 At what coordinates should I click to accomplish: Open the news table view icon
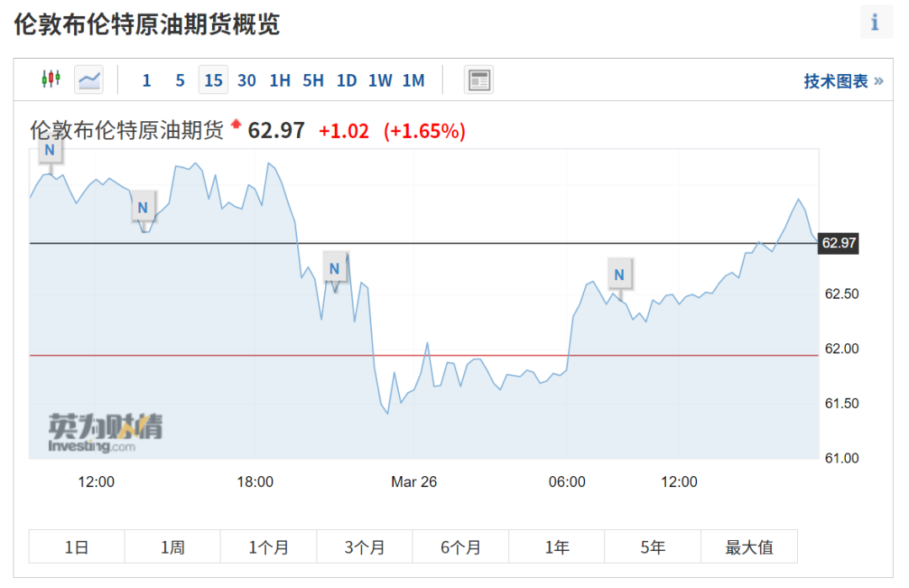click(479, 80)
